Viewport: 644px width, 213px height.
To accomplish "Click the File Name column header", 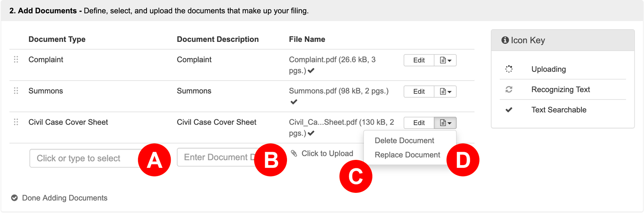I will 307,39.
